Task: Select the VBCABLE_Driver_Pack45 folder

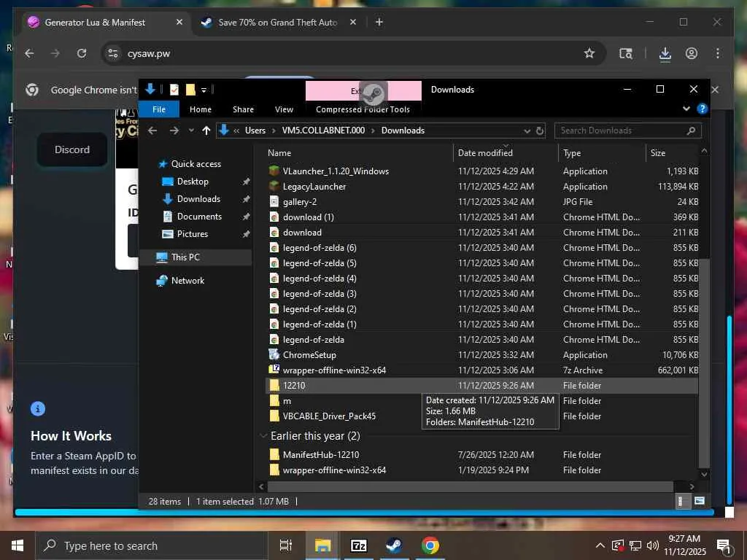Action: click(x=329, y=416)
